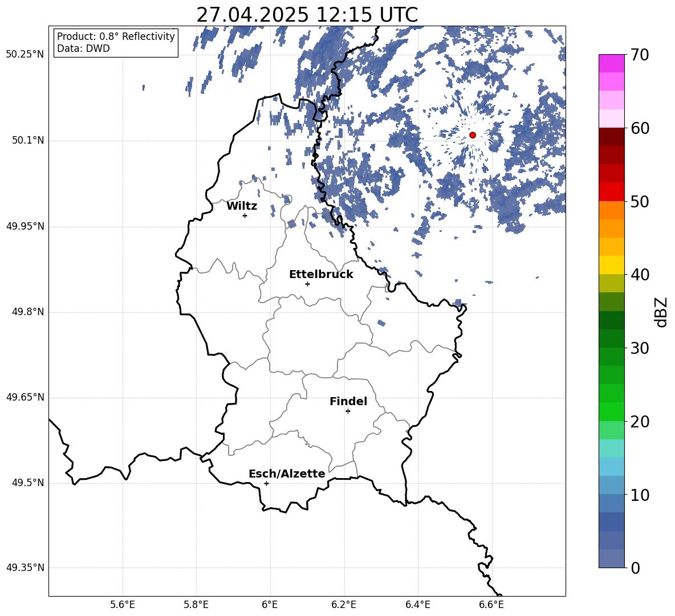Click the 10 colorbar tick label

point(640,495)
